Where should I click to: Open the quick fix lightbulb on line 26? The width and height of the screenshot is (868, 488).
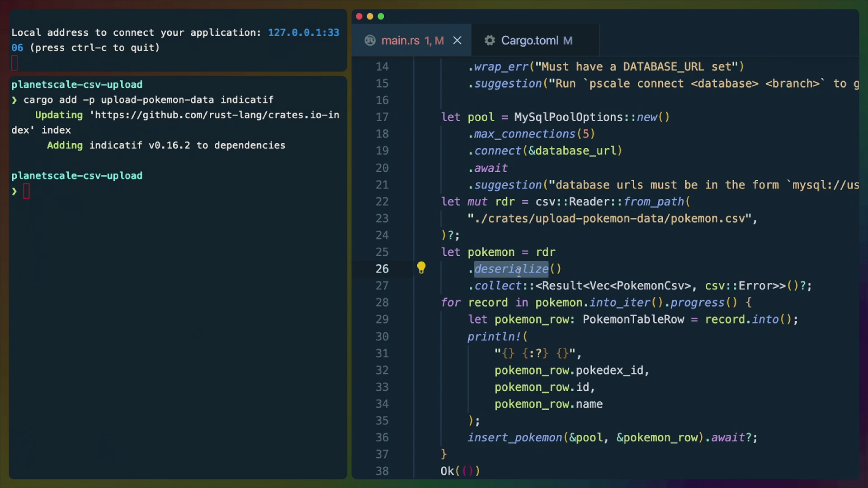pyautogui.click(x=421, y=268)
